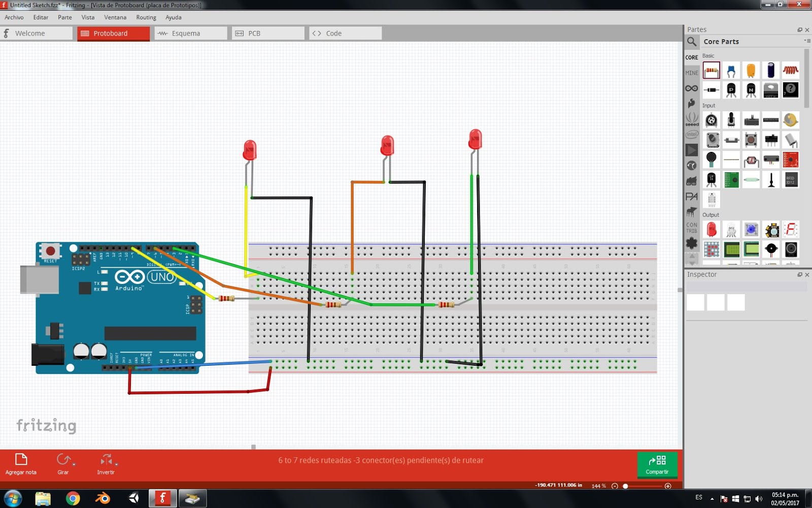Screen dimensions: 812x508
Task: Open the Routing menu
Action: coord(146,17)
